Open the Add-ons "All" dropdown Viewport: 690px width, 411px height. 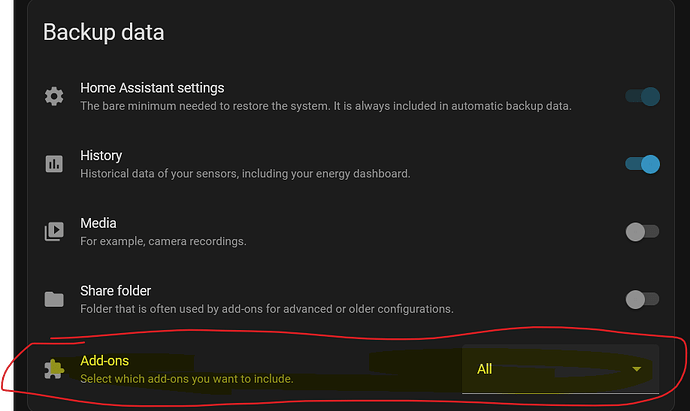[x=560, y=369]
